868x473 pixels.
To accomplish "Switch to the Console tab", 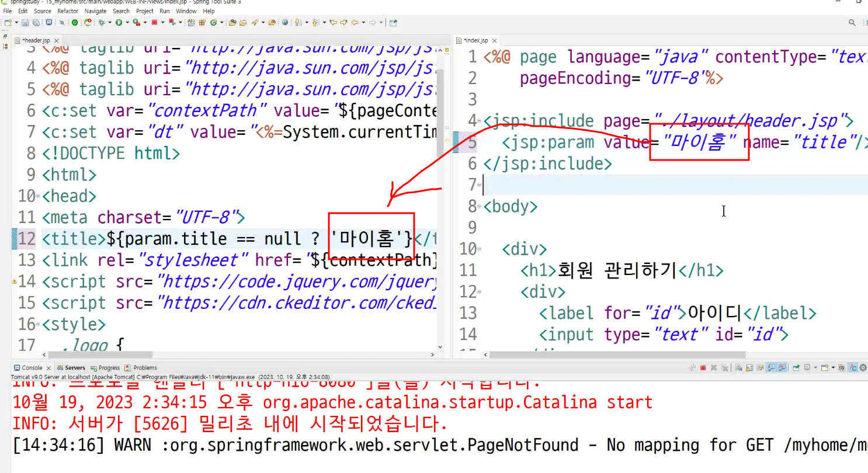I will [28, 368].
